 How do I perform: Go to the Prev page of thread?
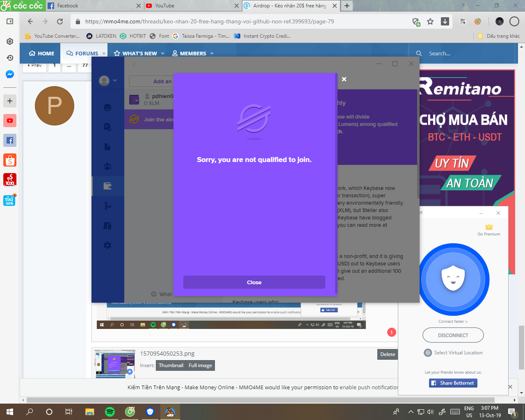[34, 66]
